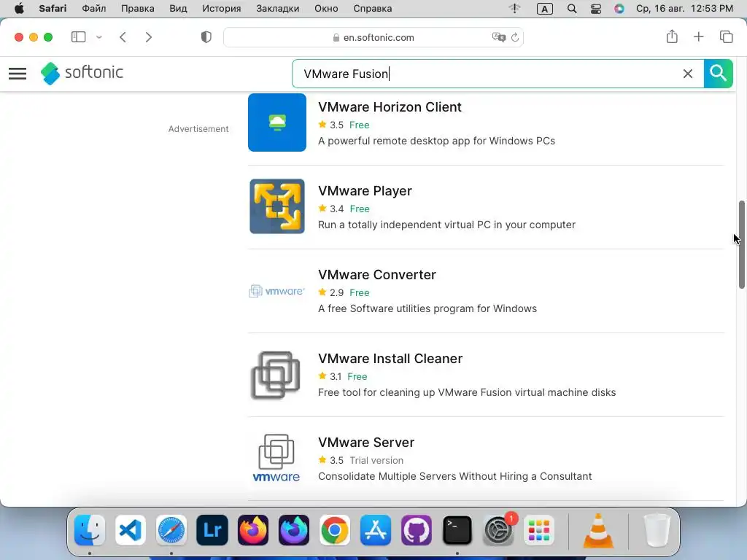Viewport: 747px width, 560px height.
Task: Open the VMware Server logo thumbnail
Action: (276, 458)
